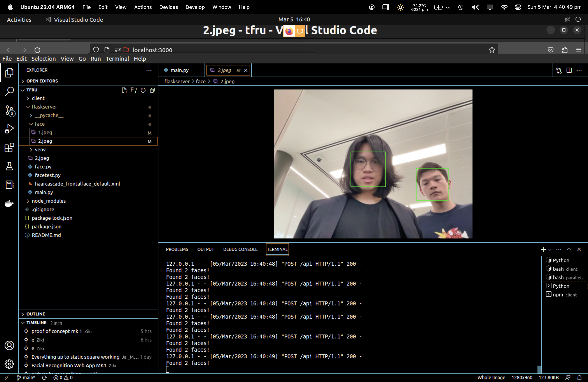
Task: Switch to the PROBLEMS panel tab
Action: pos(177,249)
